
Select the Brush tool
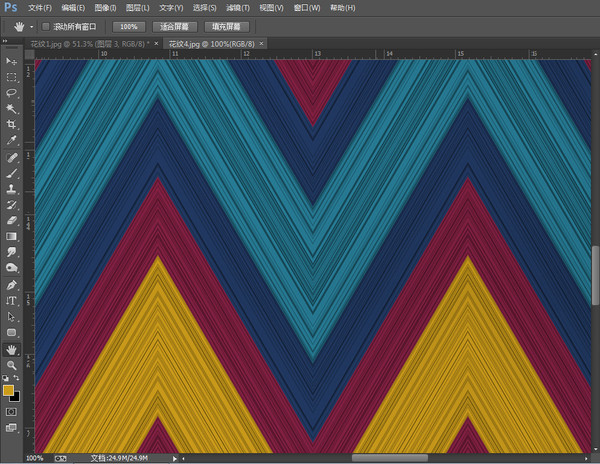(11, 173)
